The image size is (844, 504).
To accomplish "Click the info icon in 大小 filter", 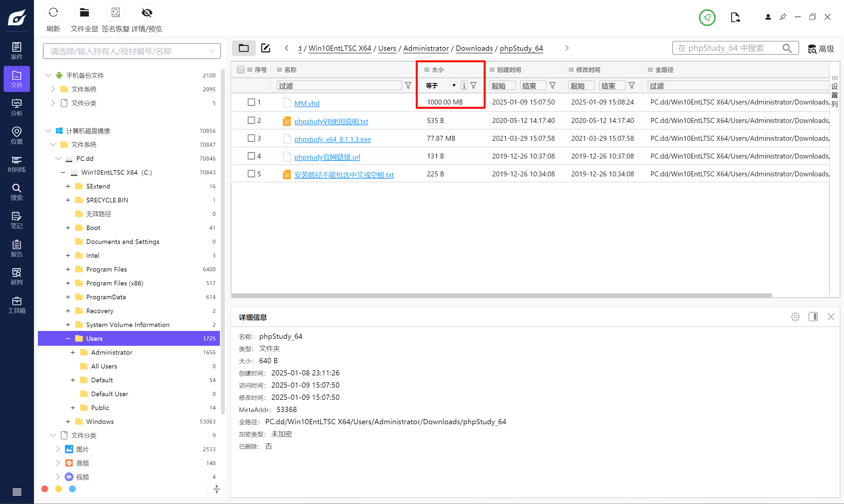I will pyautogui.click(x=464, y=86).
